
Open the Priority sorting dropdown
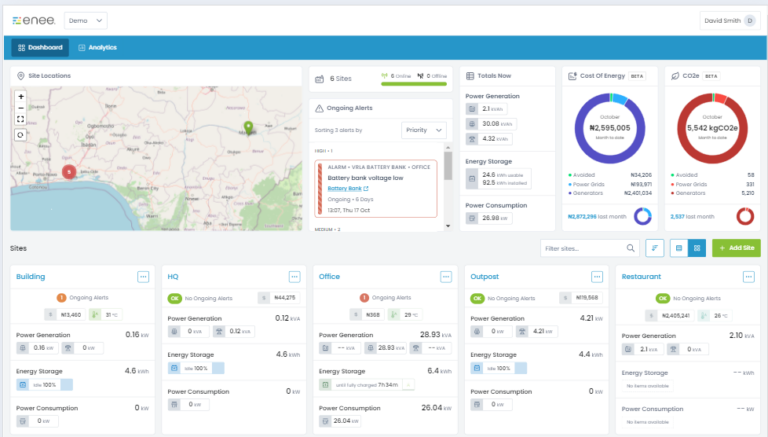424,130
